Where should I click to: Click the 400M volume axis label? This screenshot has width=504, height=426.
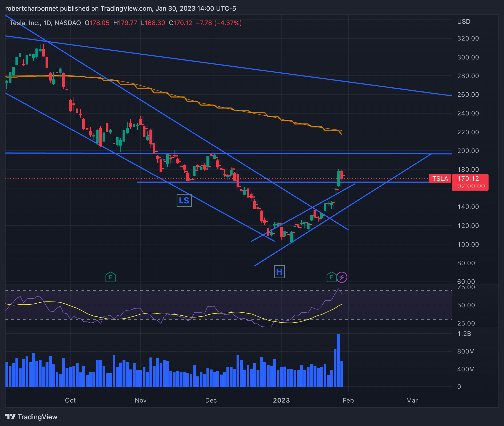[466, 369]
